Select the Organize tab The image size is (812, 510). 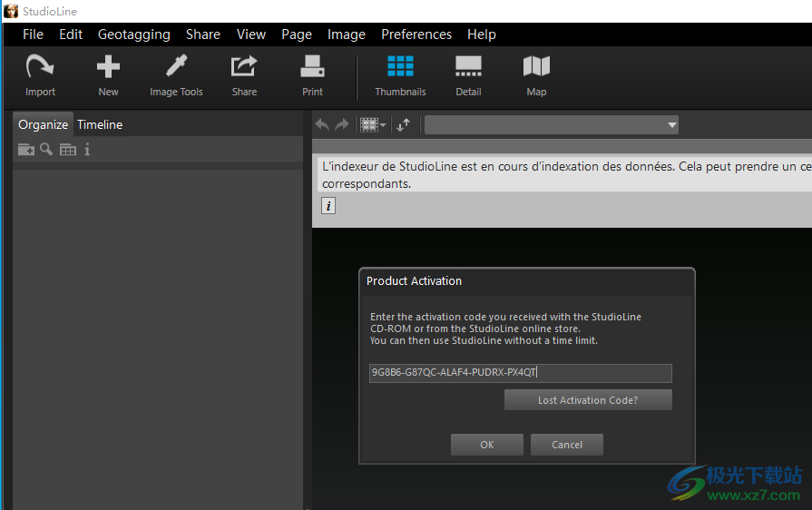pos(43,124)
